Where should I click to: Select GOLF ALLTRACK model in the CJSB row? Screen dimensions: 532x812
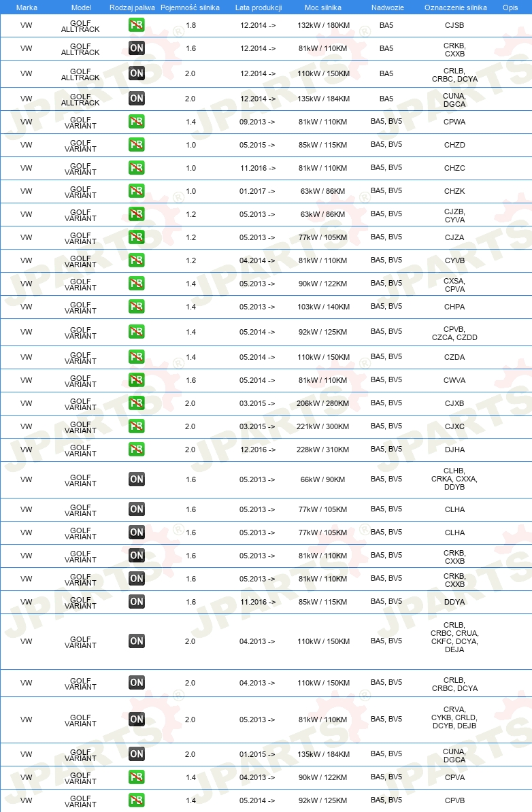pos(80,26)
